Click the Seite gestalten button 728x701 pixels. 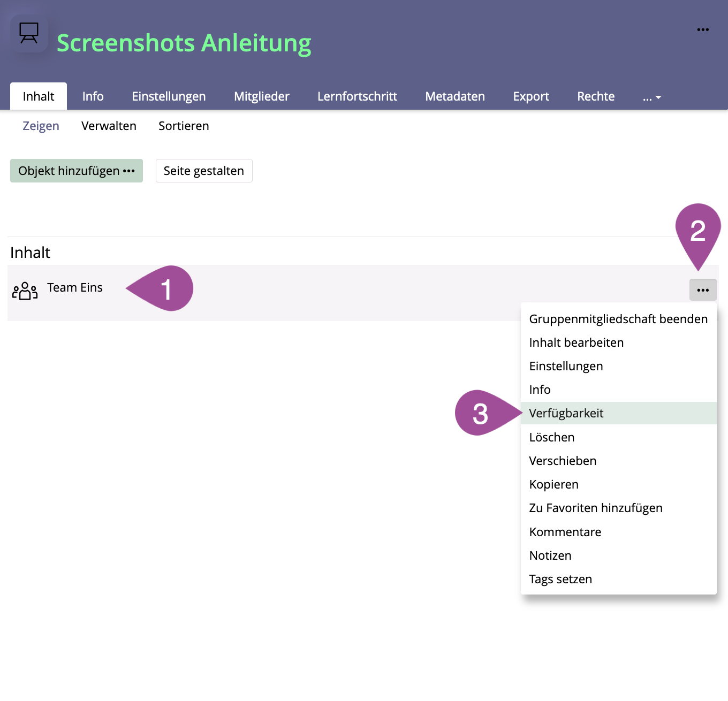203,171
